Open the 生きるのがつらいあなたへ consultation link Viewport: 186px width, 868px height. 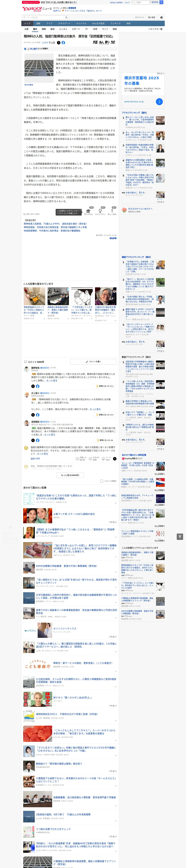140,209
